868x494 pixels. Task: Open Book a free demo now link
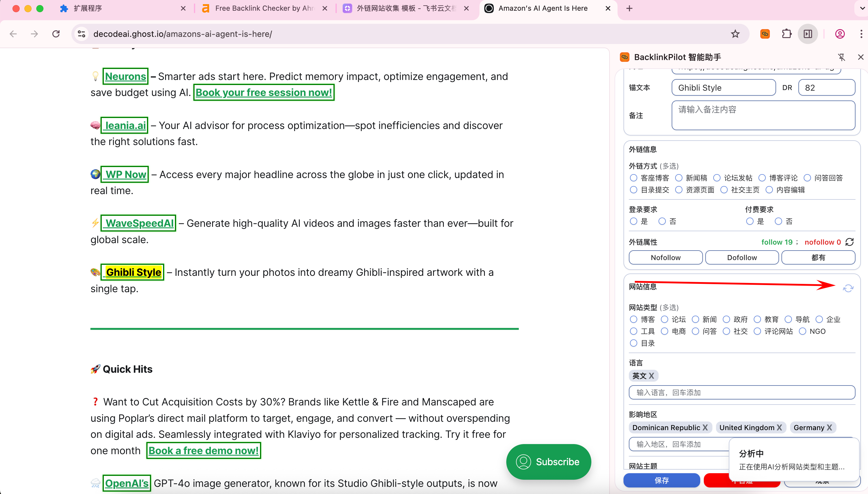coord(204,451)
